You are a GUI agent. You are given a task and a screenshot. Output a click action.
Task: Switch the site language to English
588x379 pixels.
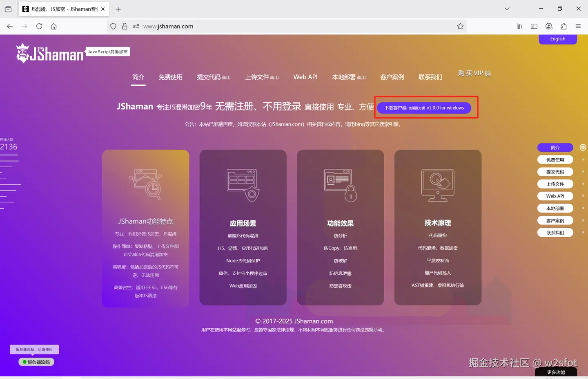coord(558,39)
